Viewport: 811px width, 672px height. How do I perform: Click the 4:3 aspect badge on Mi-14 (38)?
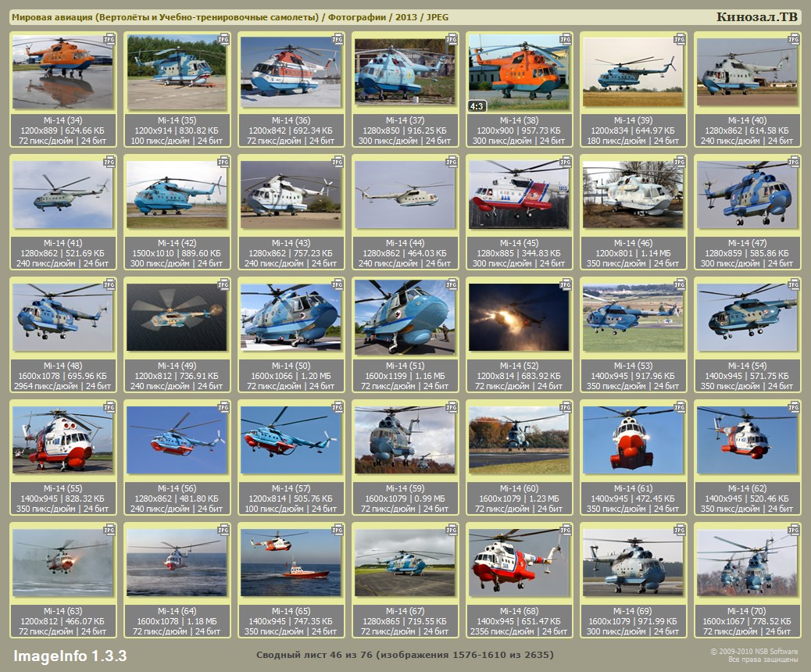(477, 105)
